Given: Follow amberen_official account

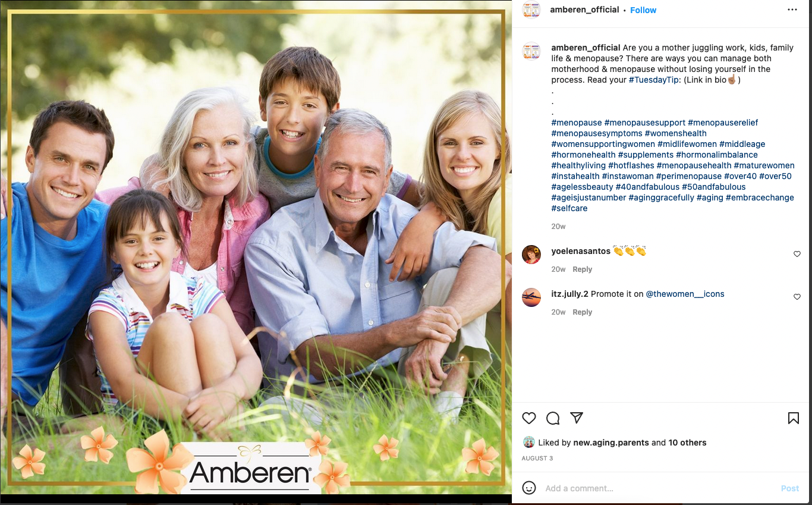Looking at the screenshot, I should tap(643, 10).
